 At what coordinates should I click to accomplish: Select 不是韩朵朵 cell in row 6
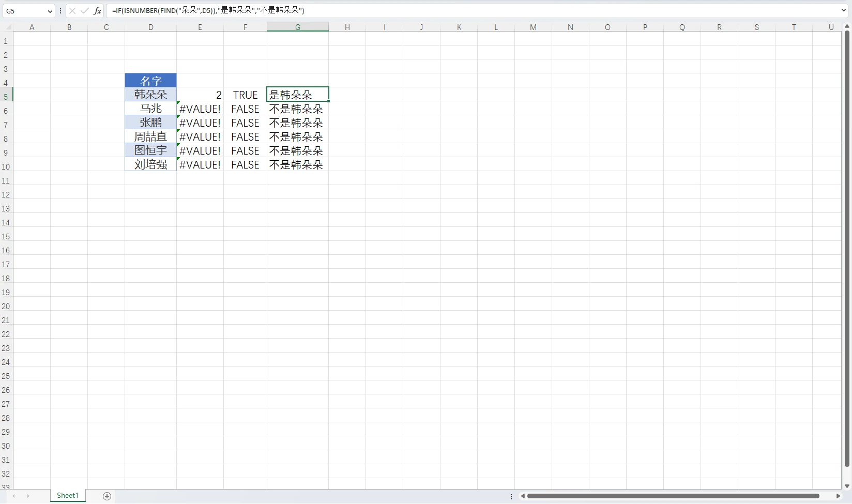tap(298, 108)
